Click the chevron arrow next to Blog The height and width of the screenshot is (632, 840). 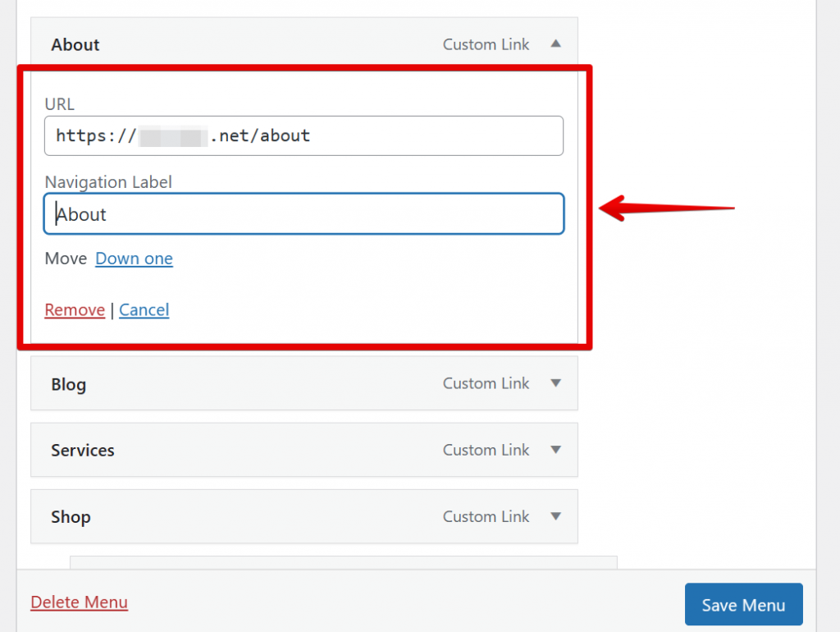(x=555, y=383)
